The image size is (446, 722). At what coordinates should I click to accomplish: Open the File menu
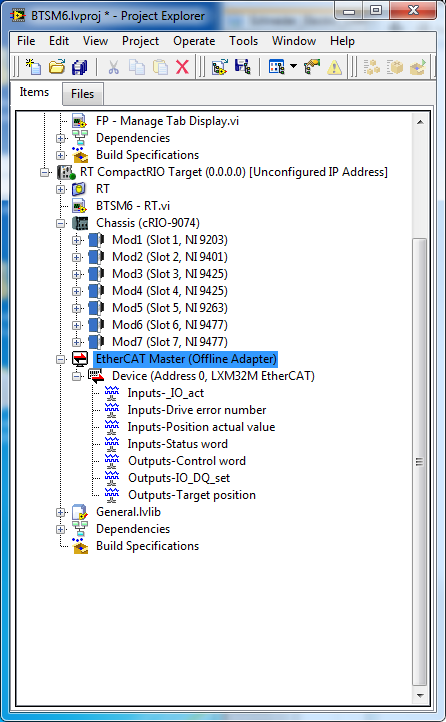26,41
